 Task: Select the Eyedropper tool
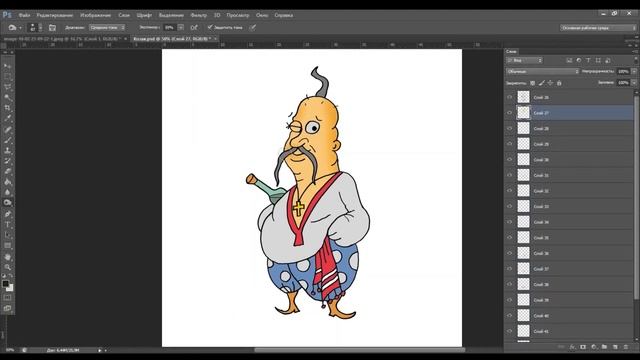point(7,119)
